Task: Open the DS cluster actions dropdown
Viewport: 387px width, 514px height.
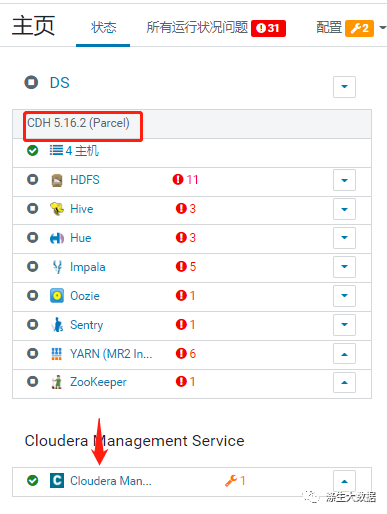Action: tap(344, 87)
